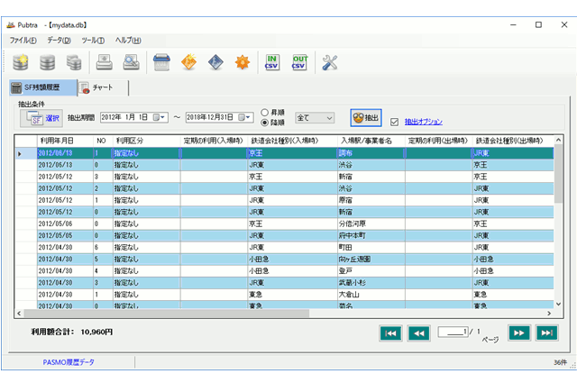This screenshot has height=392, width=577.
Task: Select the 降順 descending radio button
Action: click(265, 123)
